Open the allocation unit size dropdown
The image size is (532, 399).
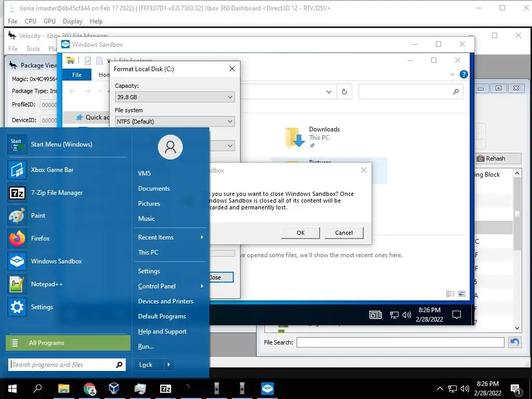pyautogui.click(x=230, y=146)
